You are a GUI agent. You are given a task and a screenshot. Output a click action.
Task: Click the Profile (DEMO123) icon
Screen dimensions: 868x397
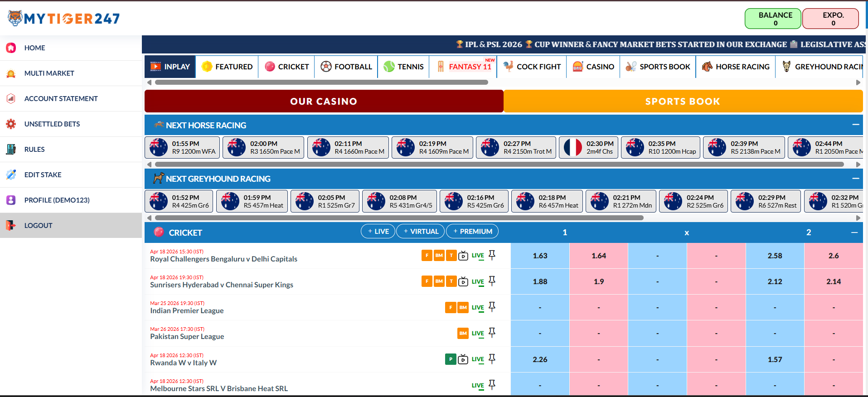11,200
